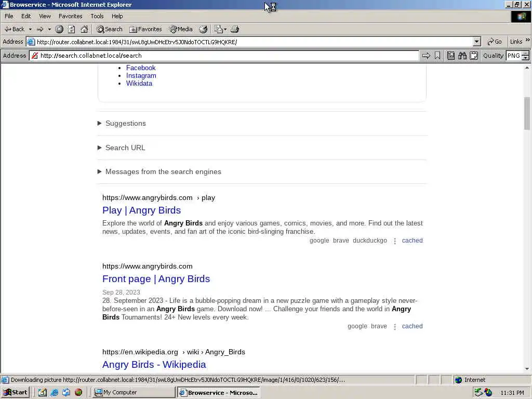Launch Outlook Express from quick launch
This screenshot has width=532, height=399.
66,393
